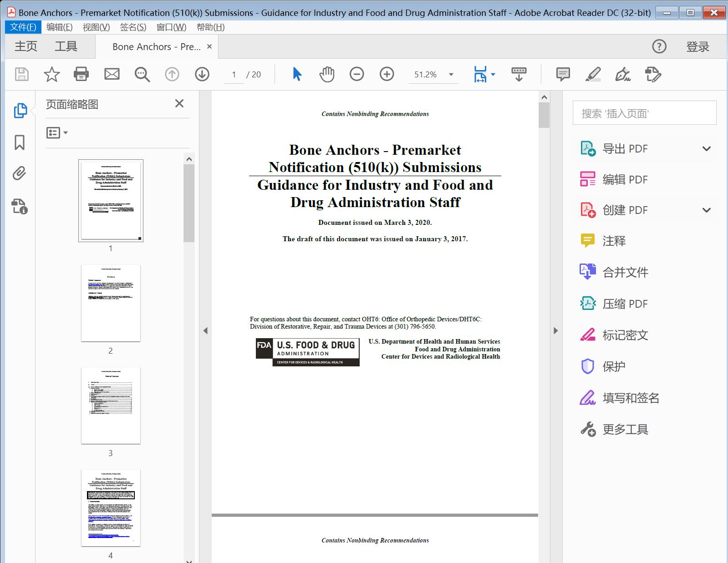Viewport: 728px width, 563px height.
Task: Open the zoom percentage dropdown
Action: point(451,75)
